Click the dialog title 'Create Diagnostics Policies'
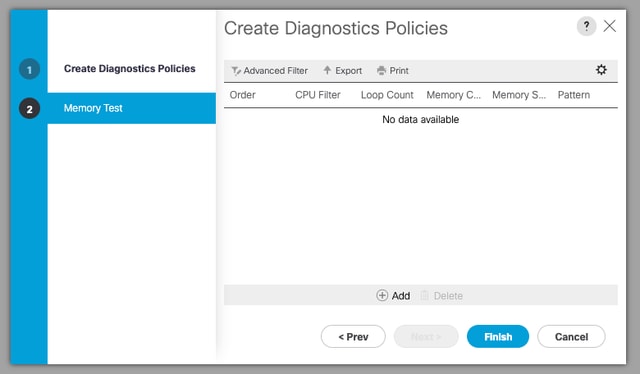Viewport: 640px width, 374px height. click(336, 28)
